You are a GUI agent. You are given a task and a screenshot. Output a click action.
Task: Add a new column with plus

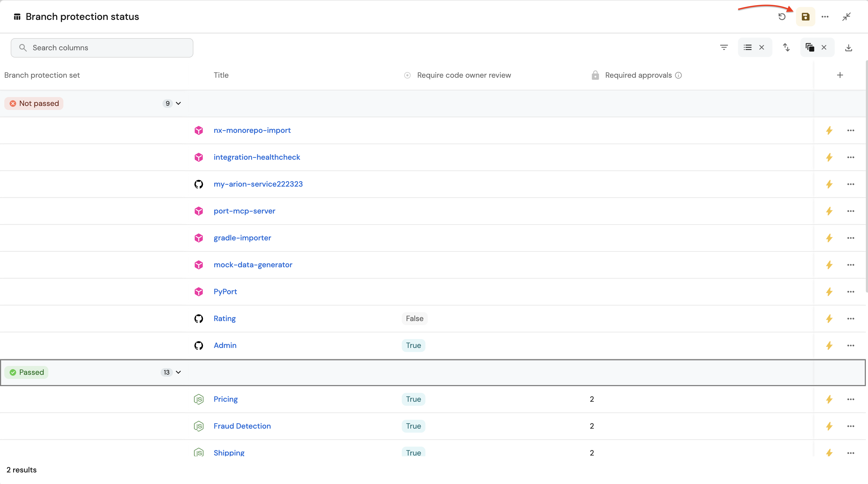pos(840,75)
